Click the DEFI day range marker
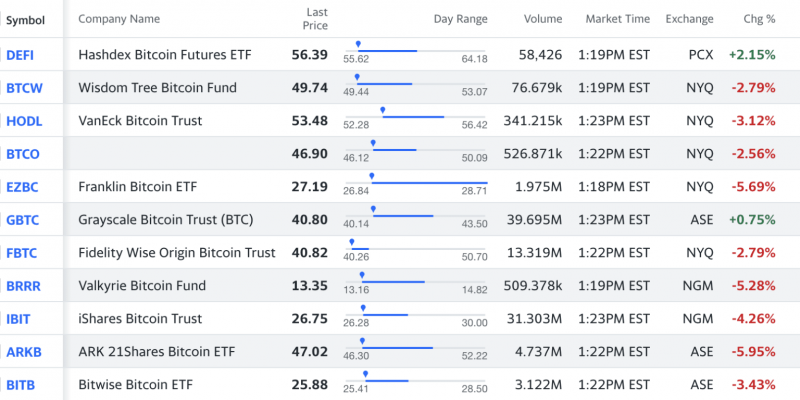This screenshot has height=400, width=800. click(x=358, y=45)
